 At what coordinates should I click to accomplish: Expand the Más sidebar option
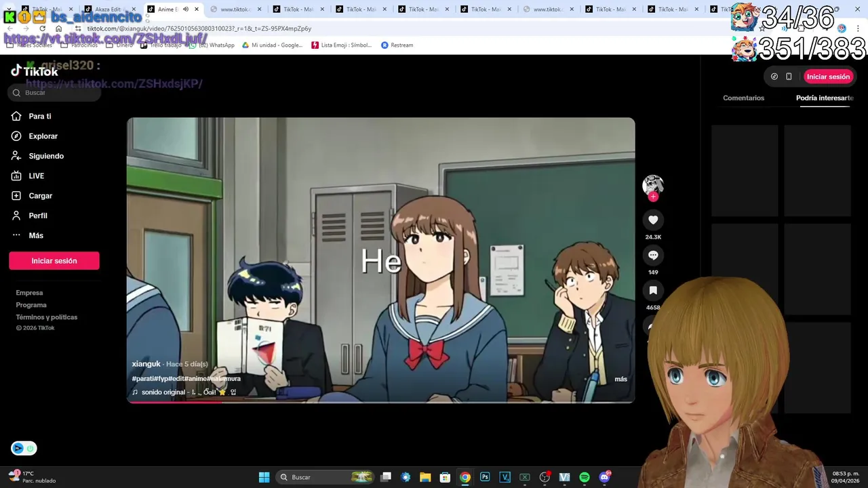tap(27, 235)
